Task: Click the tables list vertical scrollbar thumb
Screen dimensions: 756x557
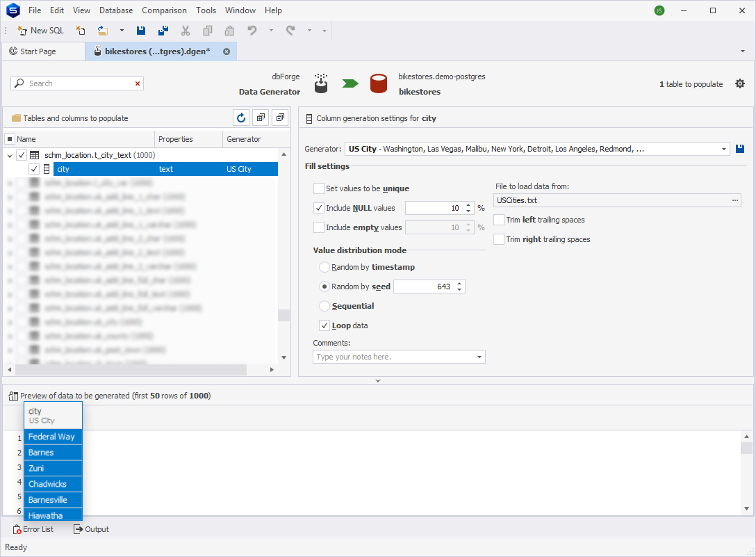Action: click(x=284, y=315)
